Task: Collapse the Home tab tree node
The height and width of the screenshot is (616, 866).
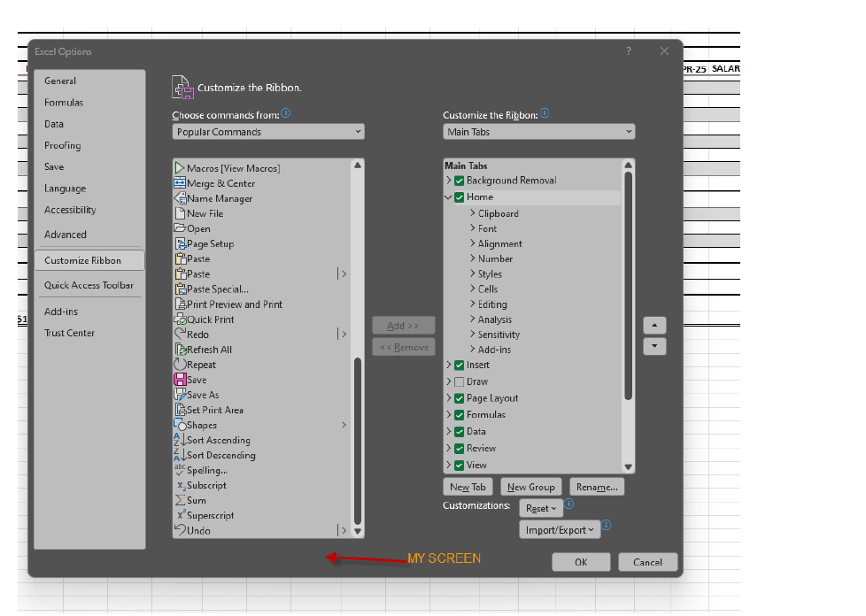Action: 448,197
